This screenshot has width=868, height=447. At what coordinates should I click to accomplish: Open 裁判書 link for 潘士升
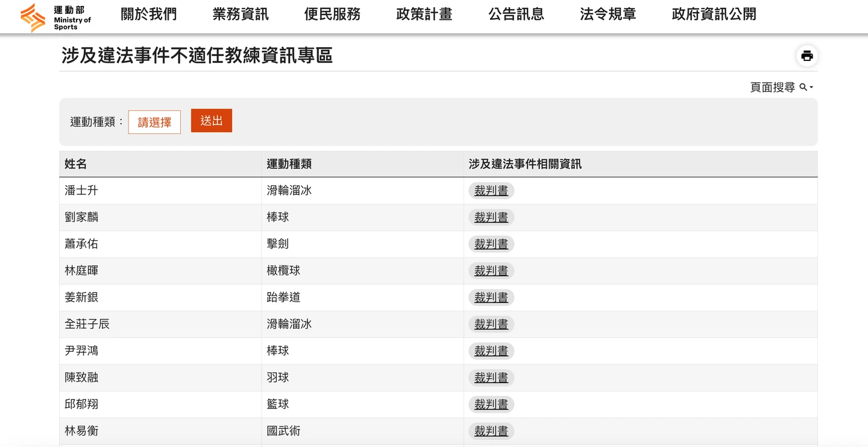click(x=491, y=191)
